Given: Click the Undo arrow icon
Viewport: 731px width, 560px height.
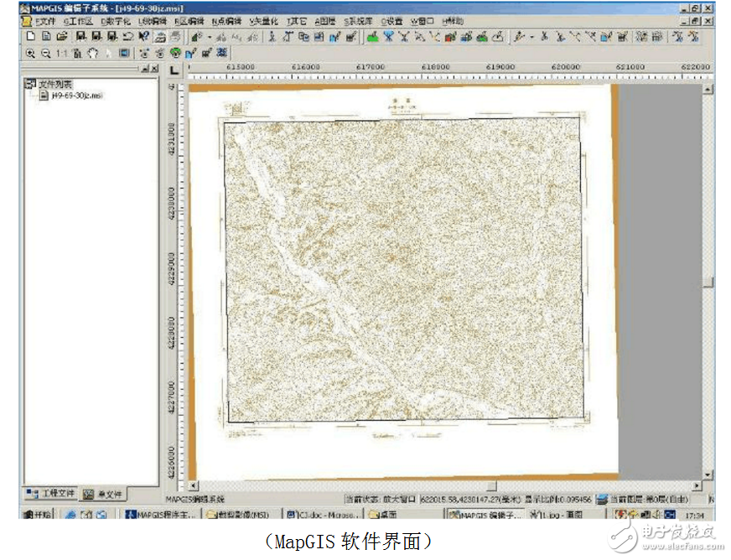Looking at the screenshot, I should [127, 36].
